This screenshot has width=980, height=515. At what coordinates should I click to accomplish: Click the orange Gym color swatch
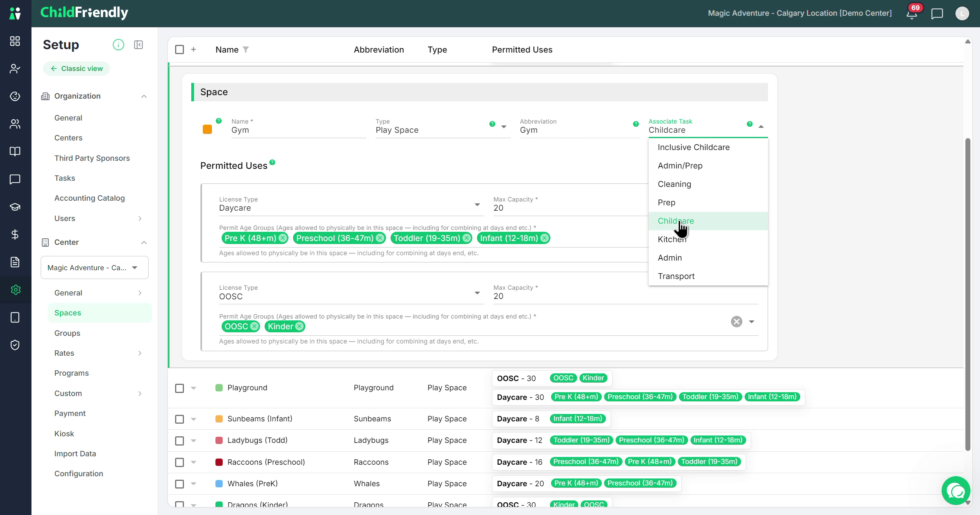(x=207, y=129)
